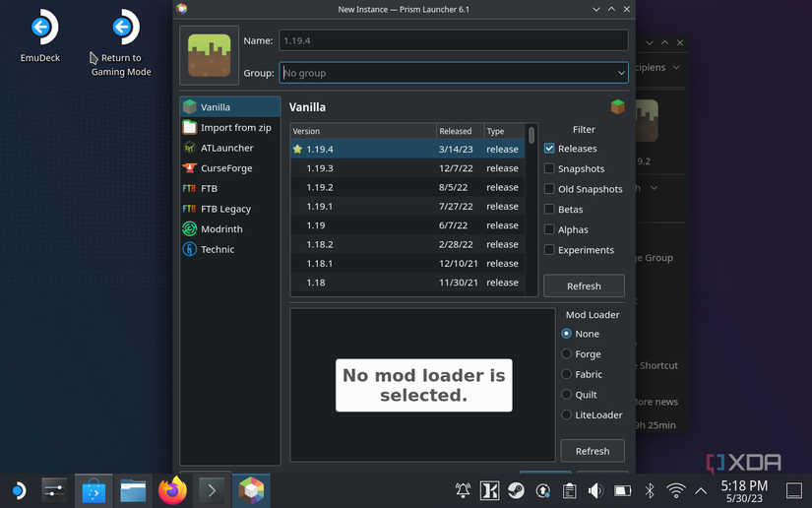Launch Firefox from the taskbar

point(172,490)
